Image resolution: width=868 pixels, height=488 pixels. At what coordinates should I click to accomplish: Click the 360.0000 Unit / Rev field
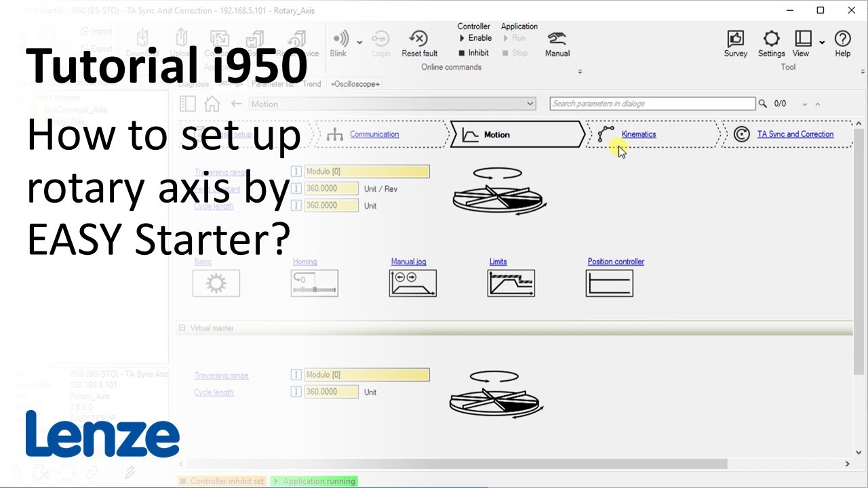tap(331, 188)
